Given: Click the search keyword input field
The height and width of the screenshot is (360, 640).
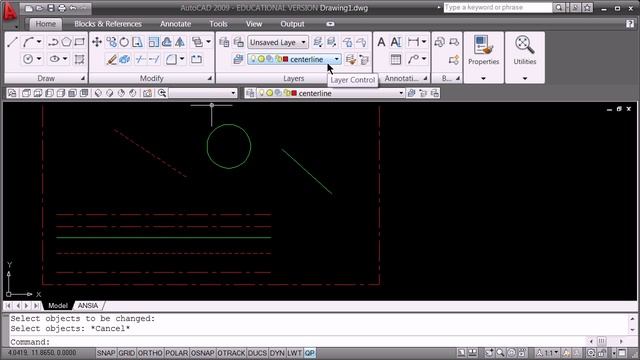Looking at the screenshot, I should click(x=498, y=8).
